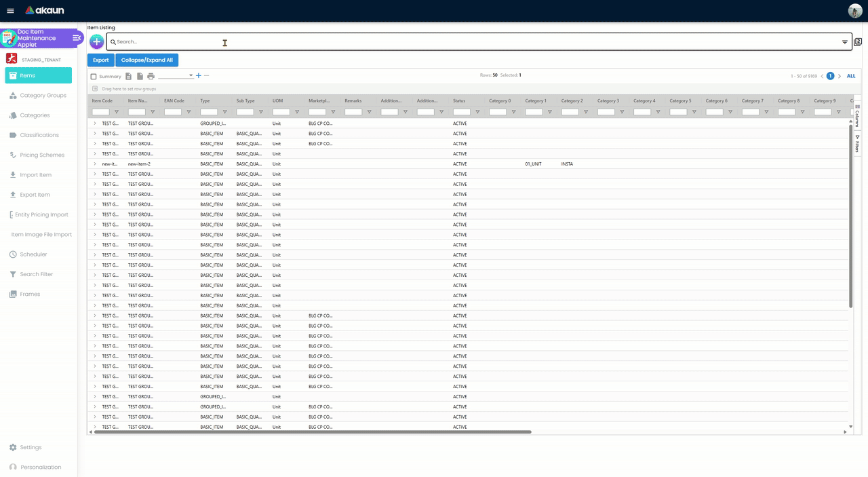Open Category Groups in the sidebar
Screen dimensions: 868x477
[x=43, y=96]
